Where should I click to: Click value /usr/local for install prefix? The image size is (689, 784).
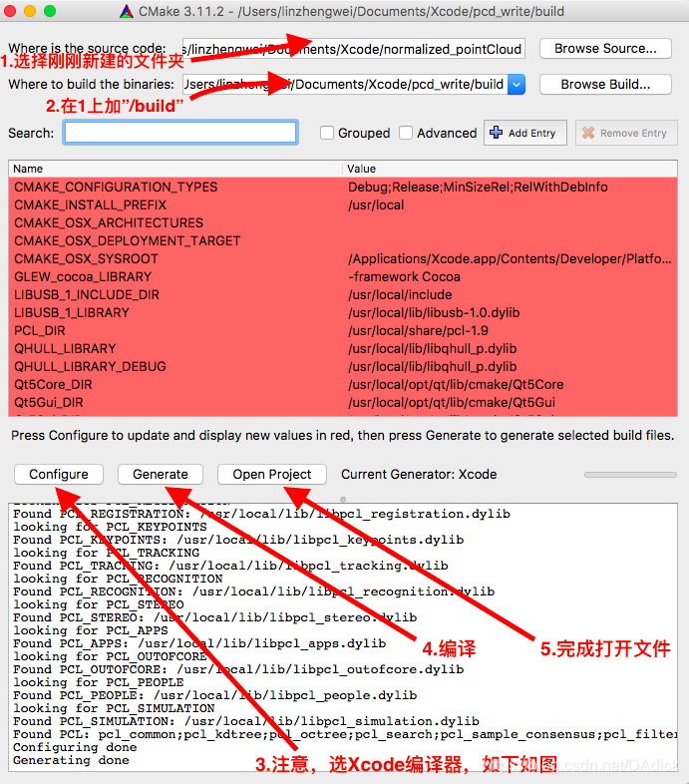pos(376,205)
